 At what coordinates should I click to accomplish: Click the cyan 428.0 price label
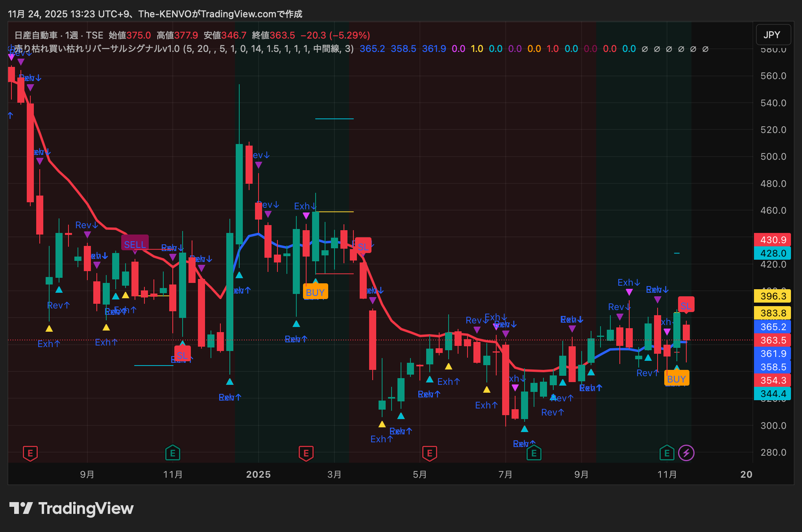tap(772, 253)
